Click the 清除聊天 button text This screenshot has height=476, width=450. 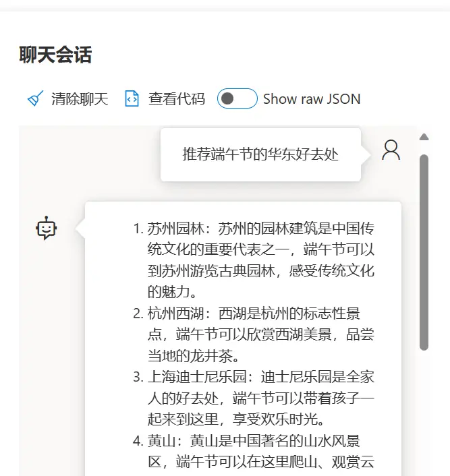(80, 99)
